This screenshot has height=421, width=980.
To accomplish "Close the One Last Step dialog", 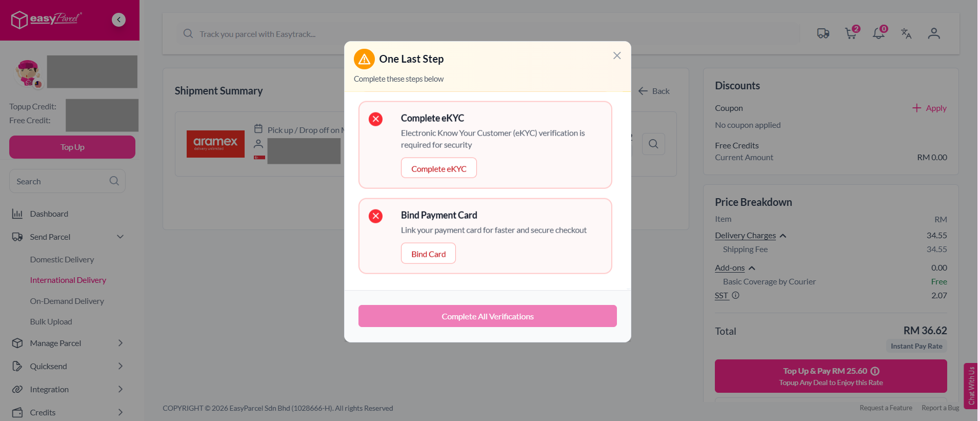I will [x=617, y=55].
